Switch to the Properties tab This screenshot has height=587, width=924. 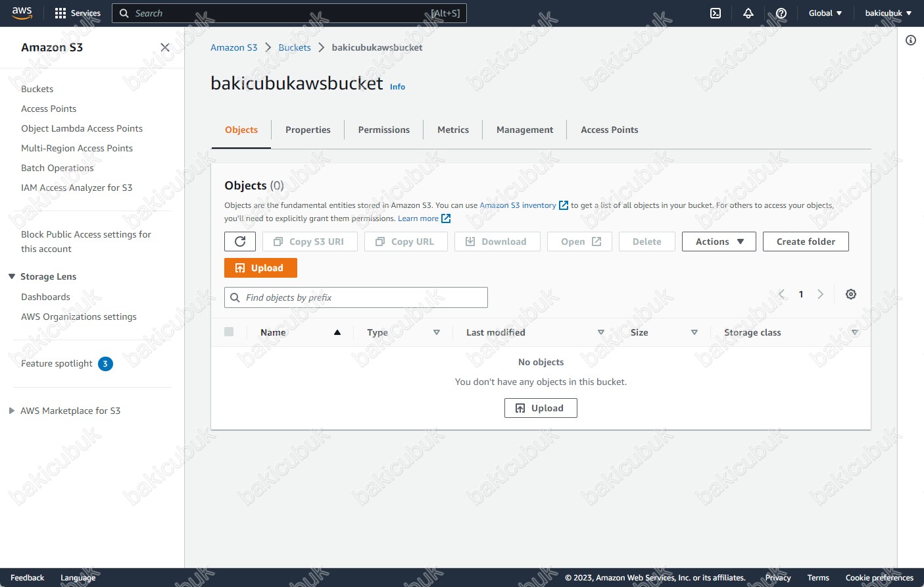tap(308, 130)
